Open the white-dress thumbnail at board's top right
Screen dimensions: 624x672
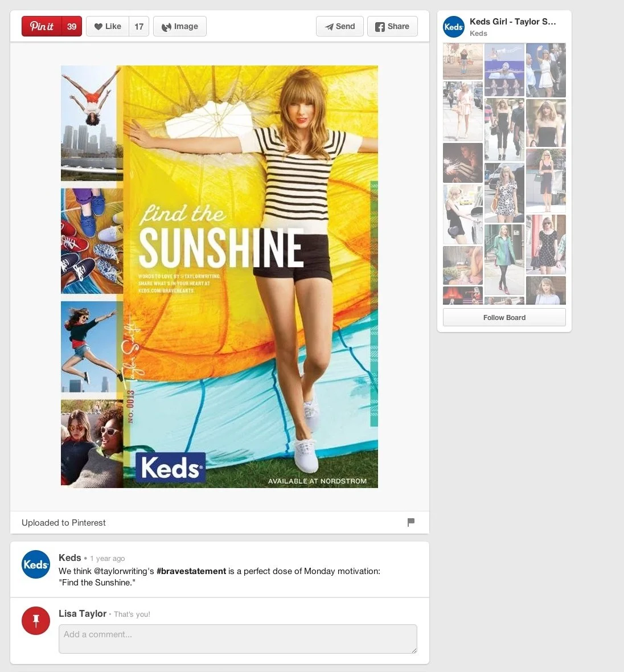[x=545, y=70]
